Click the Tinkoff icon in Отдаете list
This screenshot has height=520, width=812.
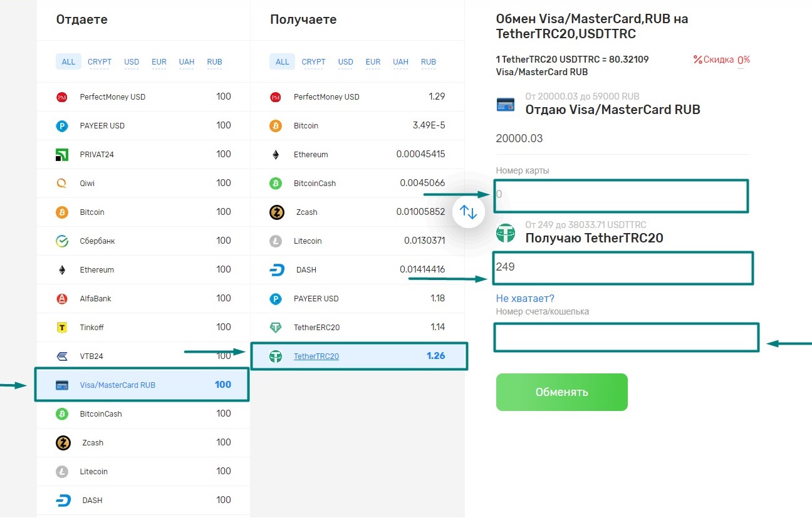click(62, 328)
